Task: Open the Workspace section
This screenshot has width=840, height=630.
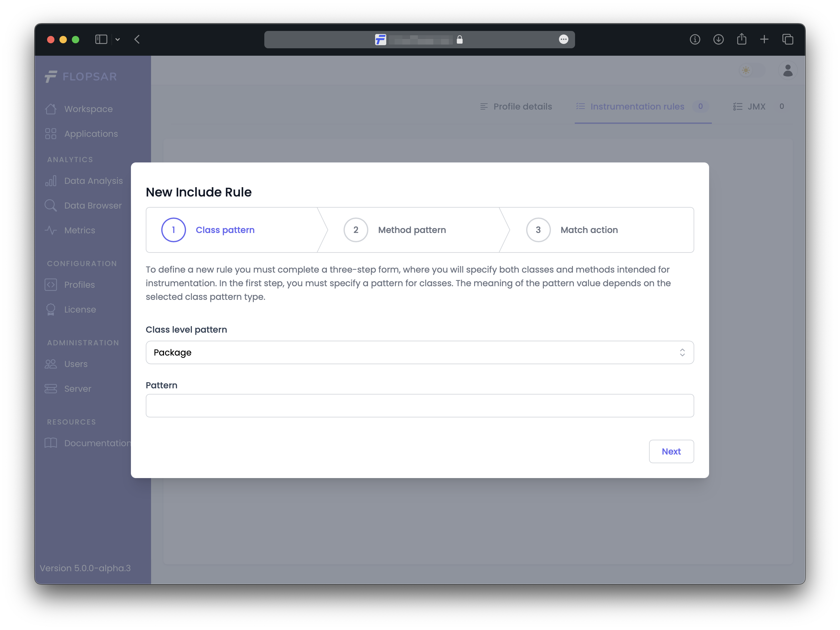Action: pos(88,109)
